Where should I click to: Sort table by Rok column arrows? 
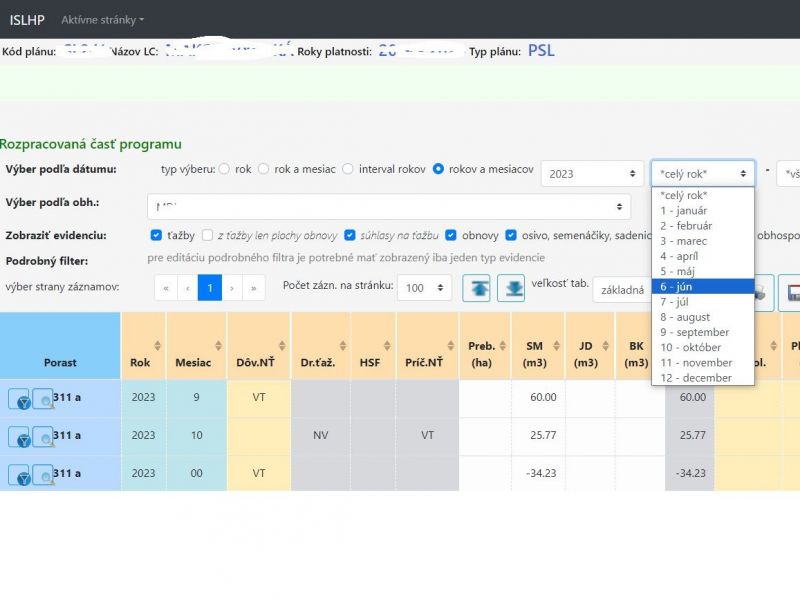pos(157,346)
